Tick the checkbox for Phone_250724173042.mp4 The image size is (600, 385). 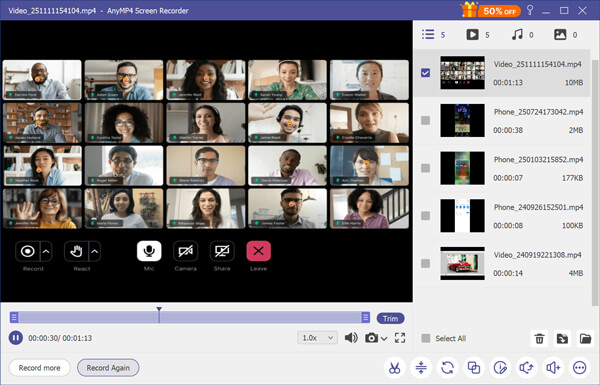(425, 121)
